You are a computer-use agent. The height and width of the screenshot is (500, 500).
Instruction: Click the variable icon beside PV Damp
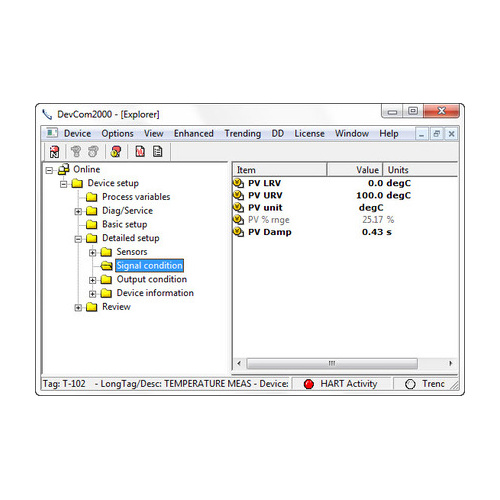click(x=238, y=232)
